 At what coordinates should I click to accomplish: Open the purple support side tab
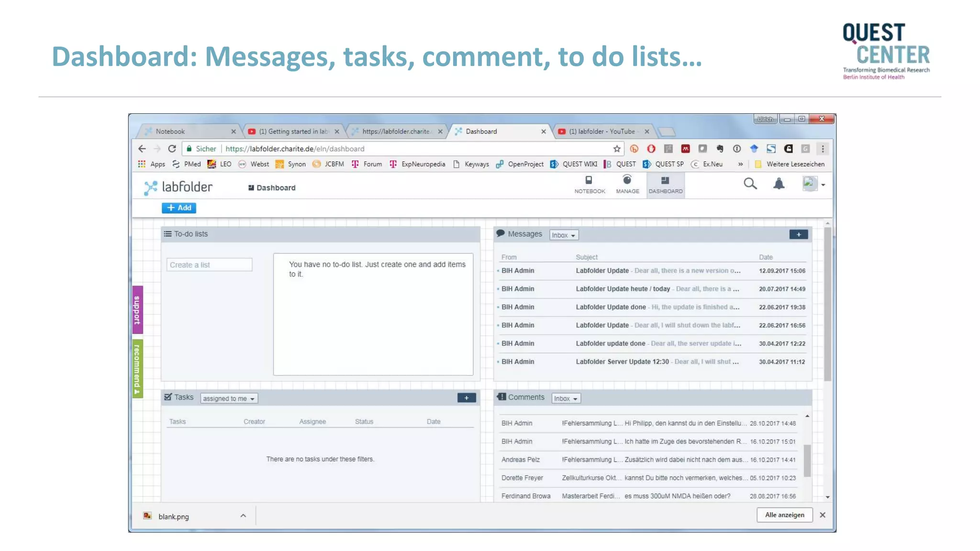tap(137, 309)
